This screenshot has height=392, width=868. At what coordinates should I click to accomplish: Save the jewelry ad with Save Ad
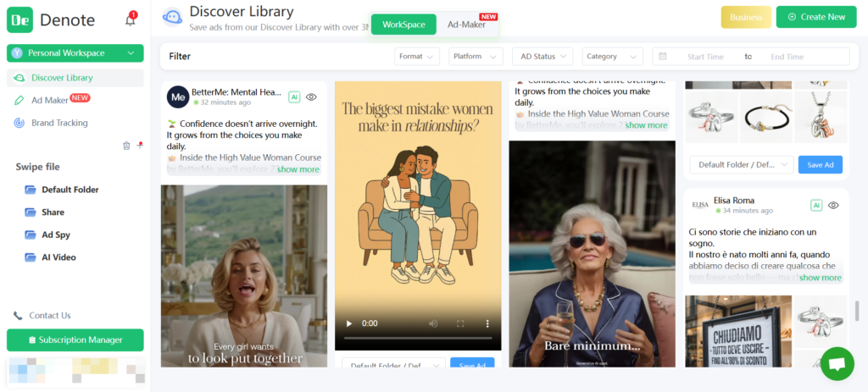click(821, 165)
